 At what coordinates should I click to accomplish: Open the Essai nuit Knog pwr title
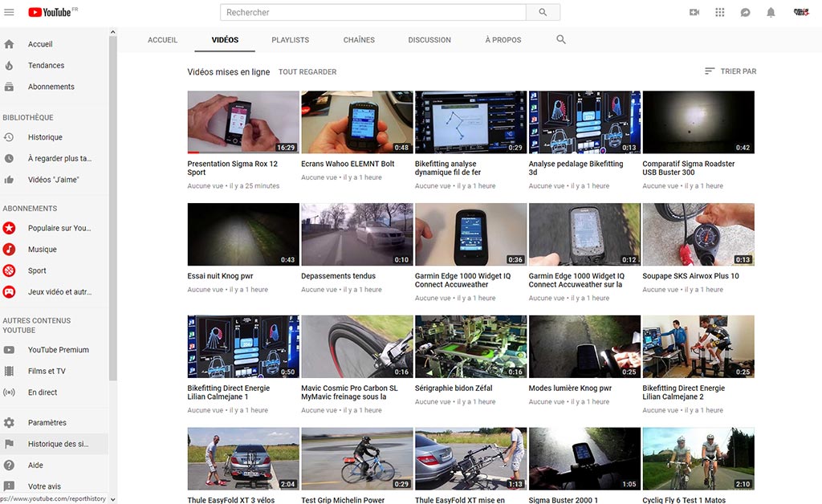220,276
